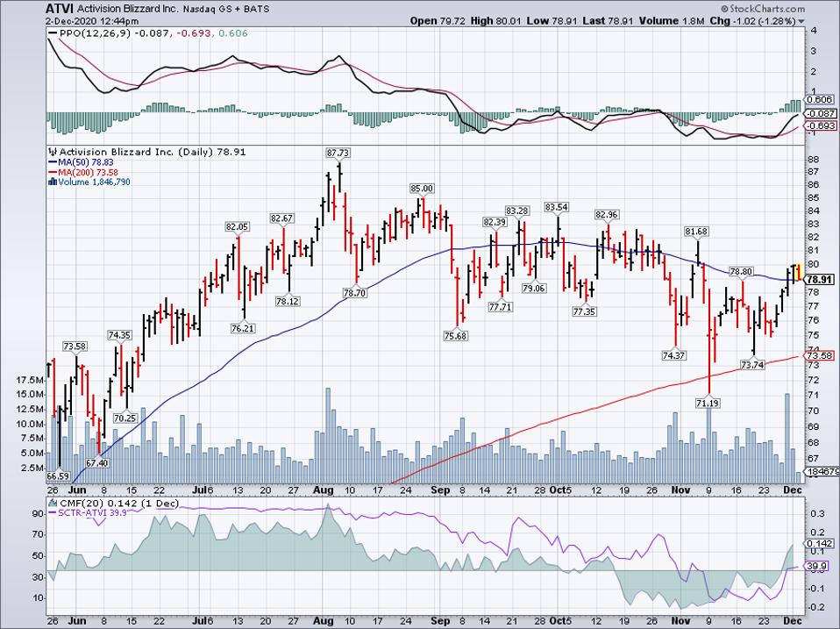Click the 78.91 last price tag on the right axis

(x=820, y=280)
